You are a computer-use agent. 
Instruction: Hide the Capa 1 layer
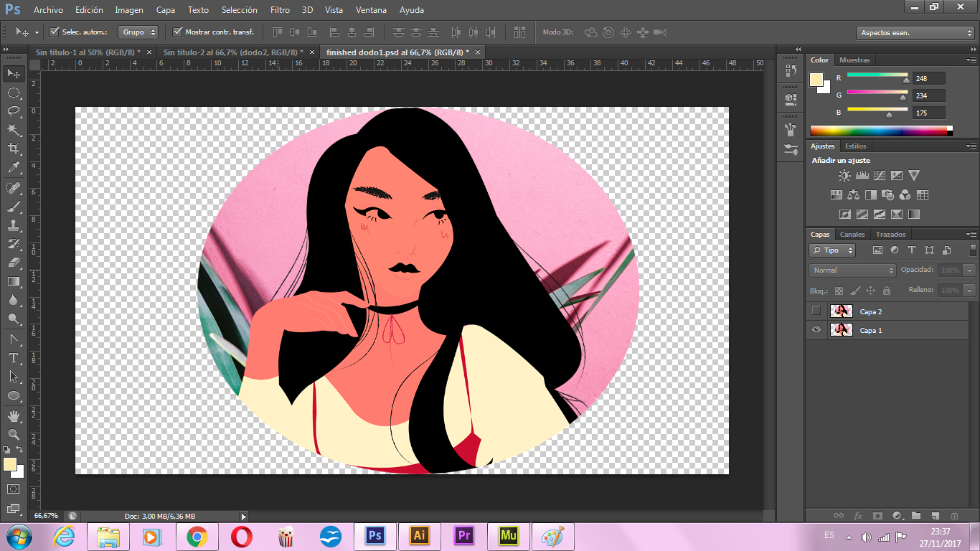816,330
